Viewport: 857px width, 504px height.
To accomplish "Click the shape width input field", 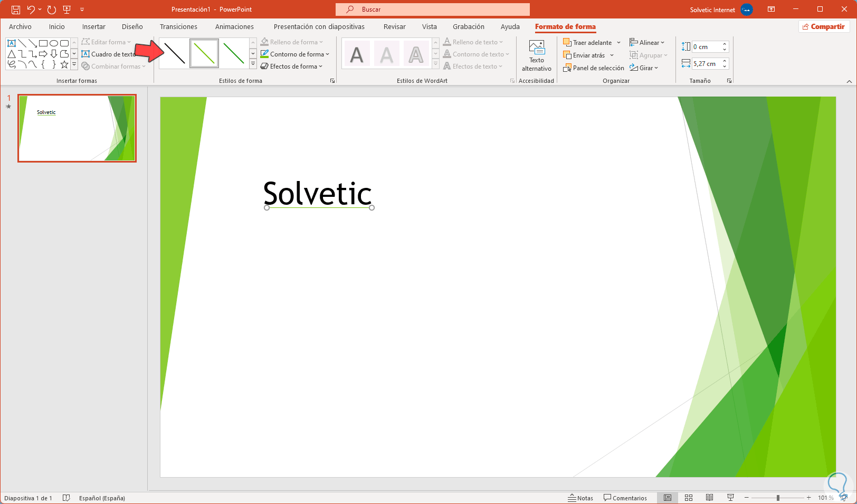I will coord(706,63).
